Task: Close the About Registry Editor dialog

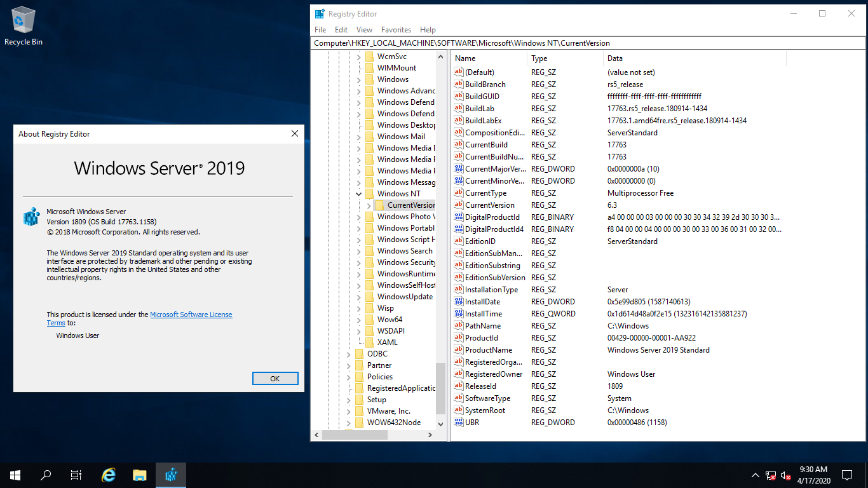Action: coord(294,134)
